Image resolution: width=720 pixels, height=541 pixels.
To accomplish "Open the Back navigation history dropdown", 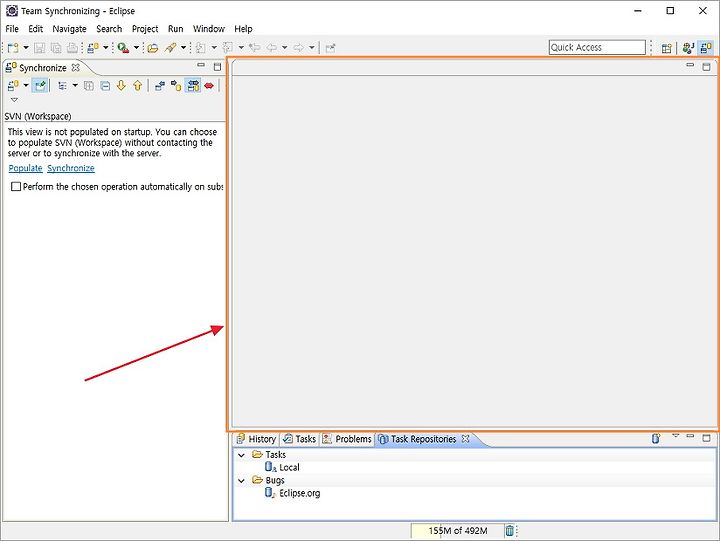I will point(285,48).
